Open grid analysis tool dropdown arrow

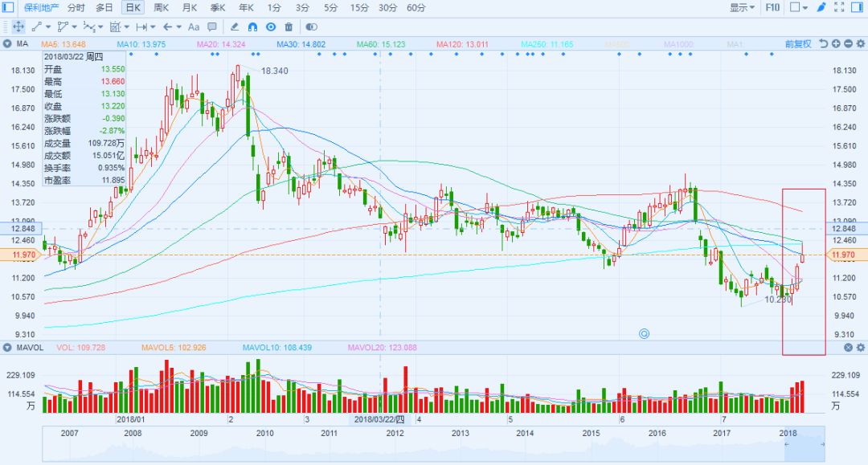tap(127, 27)
